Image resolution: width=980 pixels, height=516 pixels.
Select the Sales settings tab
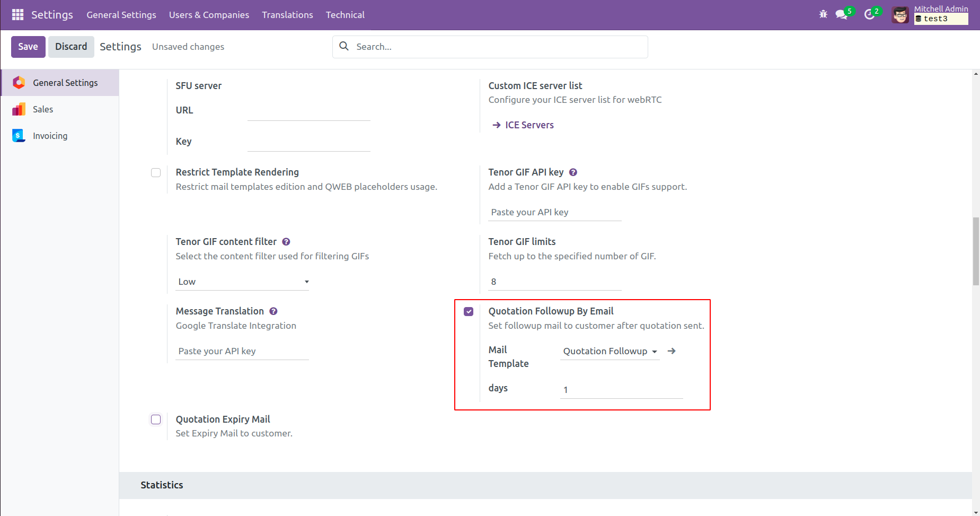click(x=43, y=109)
